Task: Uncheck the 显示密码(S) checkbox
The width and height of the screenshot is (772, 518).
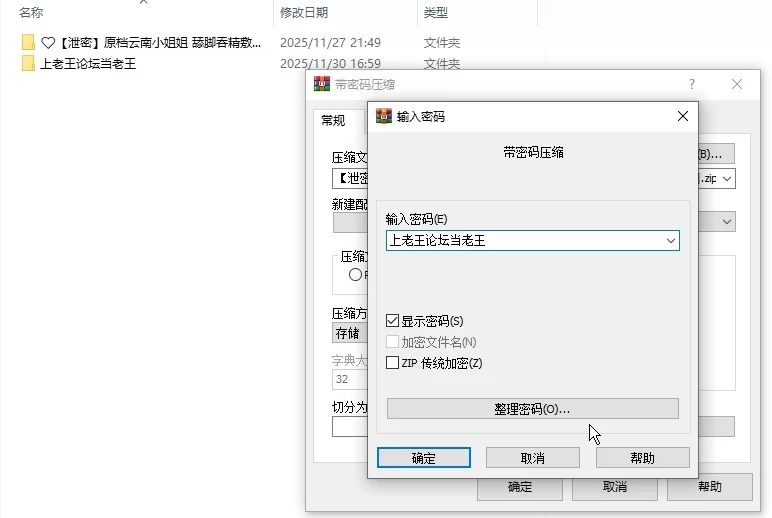Action: (392, 321)
